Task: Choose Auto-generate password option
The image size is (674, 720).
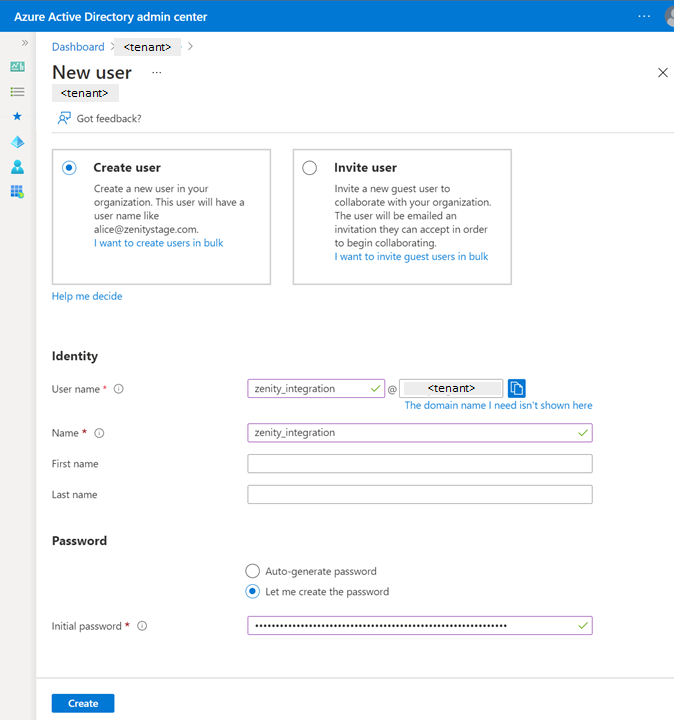Action: coord(252,571)
